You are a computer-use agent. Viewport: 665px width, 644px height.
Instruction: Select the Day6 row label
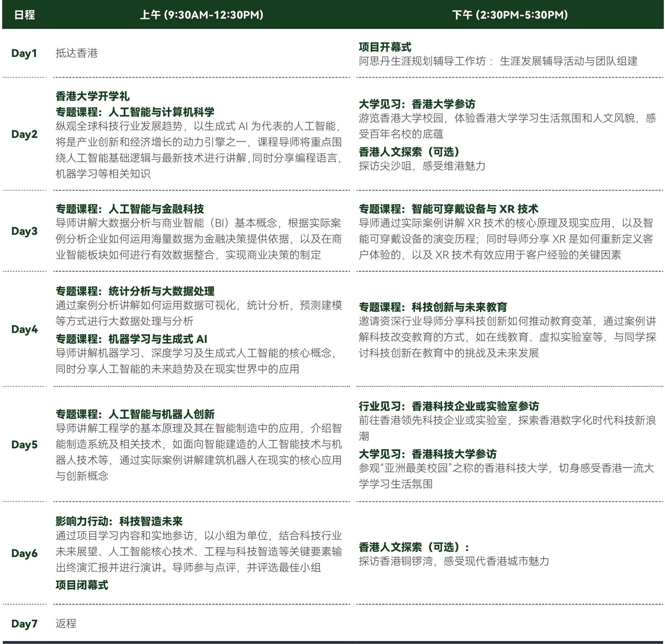[x=24, y=553]
